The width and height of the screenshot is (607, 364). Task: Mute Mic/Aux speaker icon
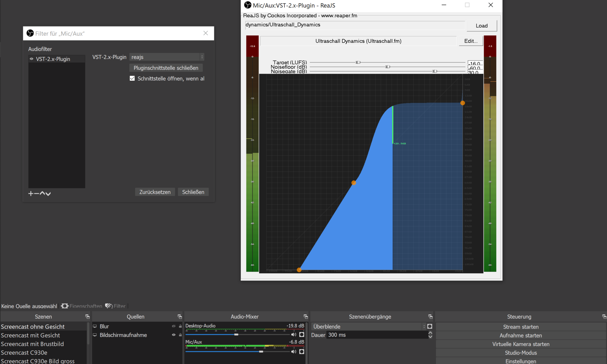(x=293, y=352)
